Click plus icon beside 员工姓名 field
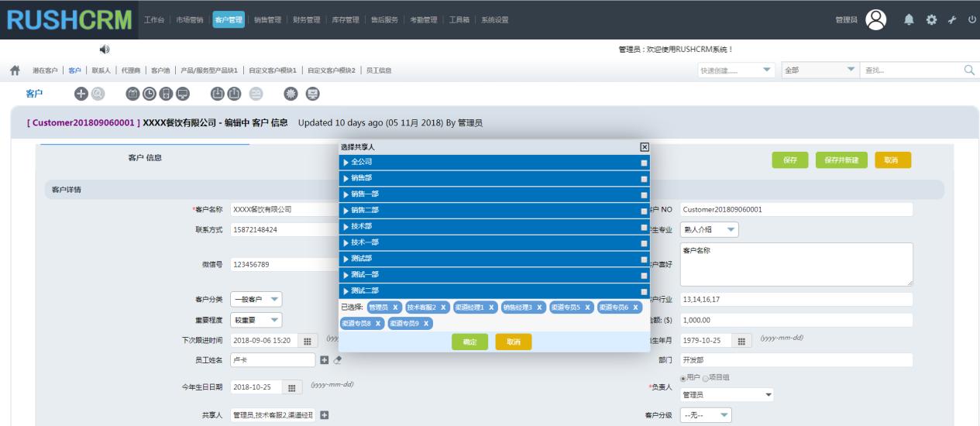Viewport: 980px width, 426px height. (x=325, y=360)
